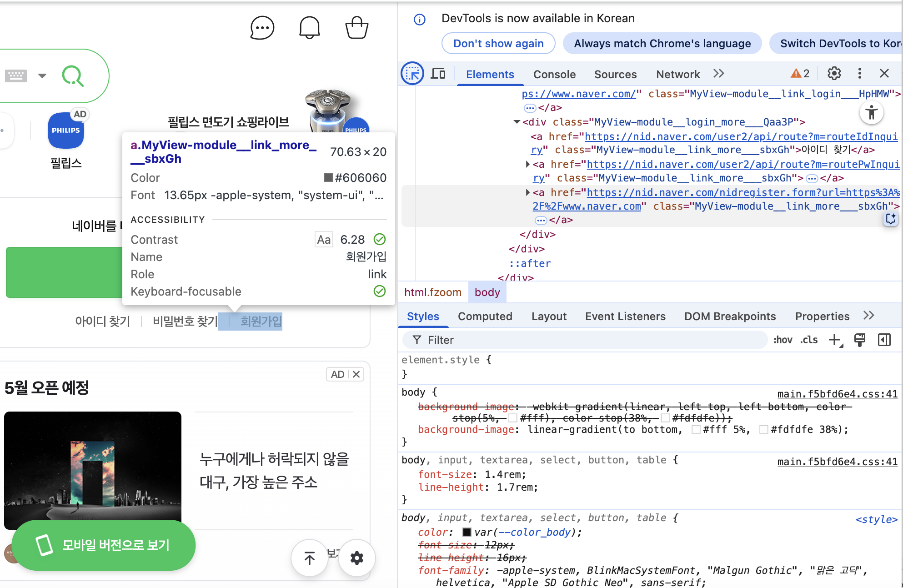Open the Layout tab
903x588 pixels.
549,317
